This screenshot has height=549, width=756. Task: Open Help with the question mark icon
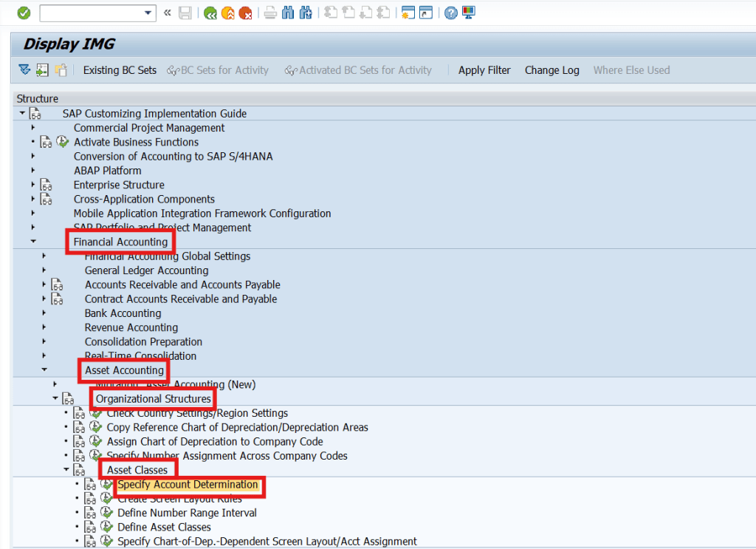click(x=450, y=12)
